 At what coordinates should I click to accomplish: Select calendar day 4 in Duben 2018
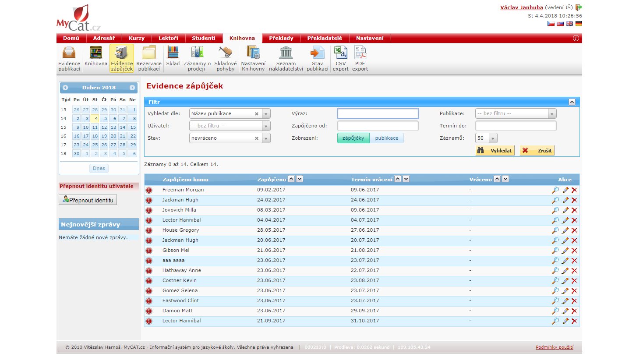tap(95, 118)
